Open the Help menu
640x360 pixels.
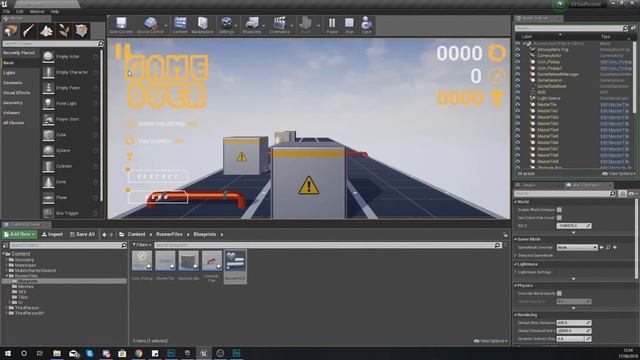(x=55, y=11)
